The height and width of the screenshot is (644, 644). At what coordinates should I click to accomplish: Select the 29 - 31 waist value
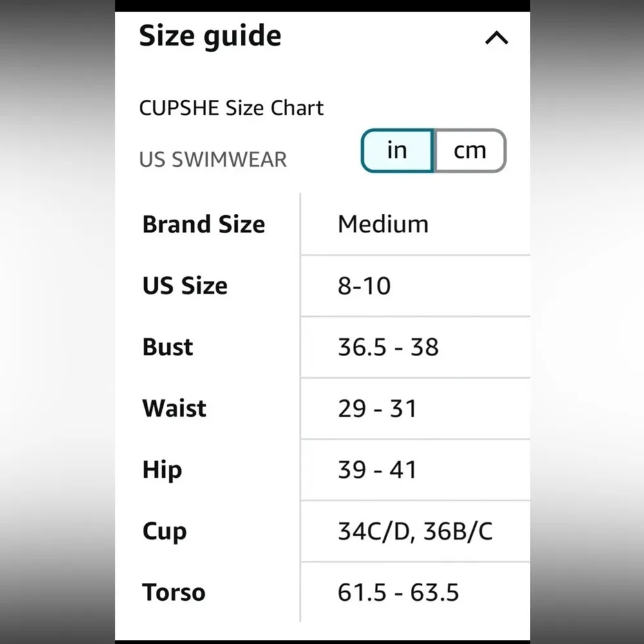pyautogui.click(x=377, y=408)
